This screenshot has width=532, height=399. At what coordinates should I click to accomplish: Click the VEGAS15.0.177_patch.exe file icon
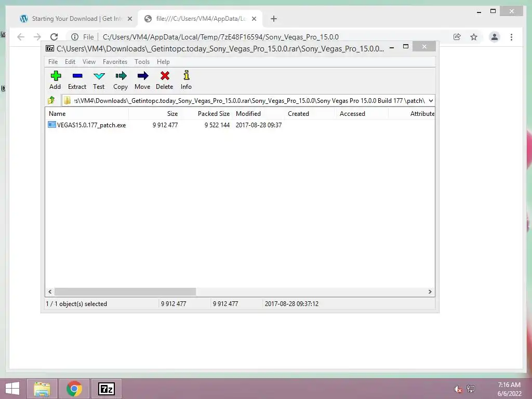pyautogui.click(x=51, y=125)
